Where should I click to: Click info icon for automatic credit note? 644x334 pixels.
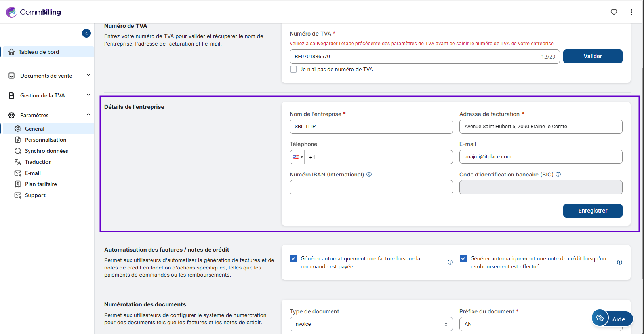(619, 262)
